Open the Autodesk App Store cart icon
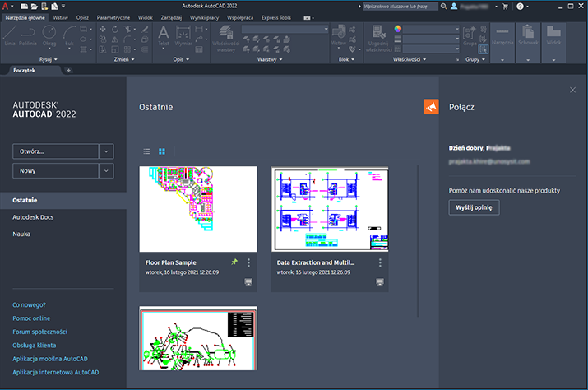588x390 pixels. pos(505,6)
